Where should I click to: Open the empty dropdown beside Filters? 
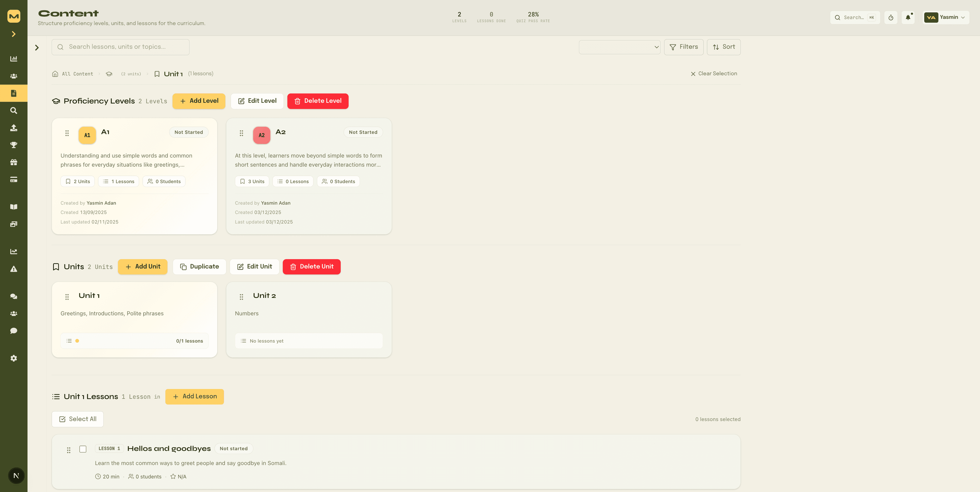click(x=619, y=47)
